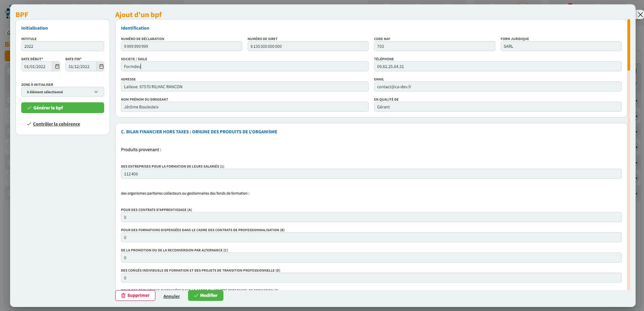Click the orange vertical scrollbar thumb
The width and height of the screenshot is (644, 311).
click(628, 45)
